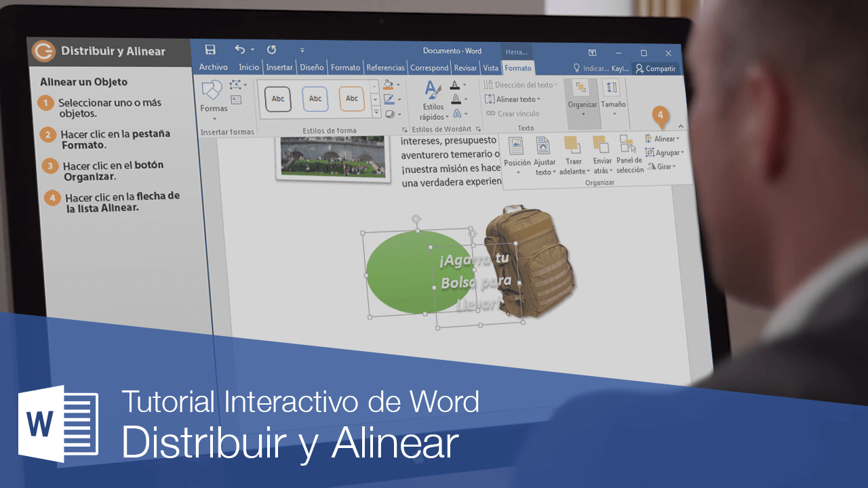This screenshot has height=488, width=868.
Task: Switch to the Vista tab
Action: (490, 68)
